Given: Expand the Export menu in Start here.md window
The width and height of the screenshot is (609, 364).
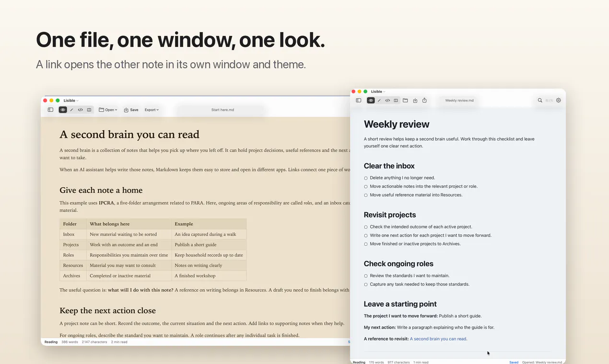Looking at the screenshot, I should [x=152, y=110].
